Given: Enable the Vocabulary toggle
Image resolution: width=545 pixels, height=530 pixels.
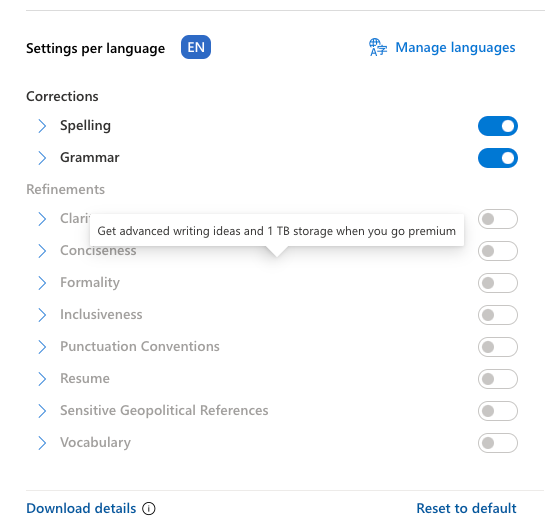Looking at the screenshot, I should (x=498, y=443).
